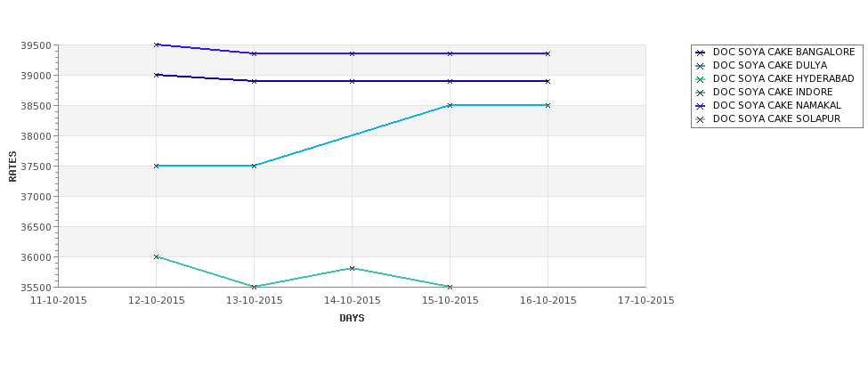Click the 38000 rate axis label
The image size is (868, 382).
37,135
